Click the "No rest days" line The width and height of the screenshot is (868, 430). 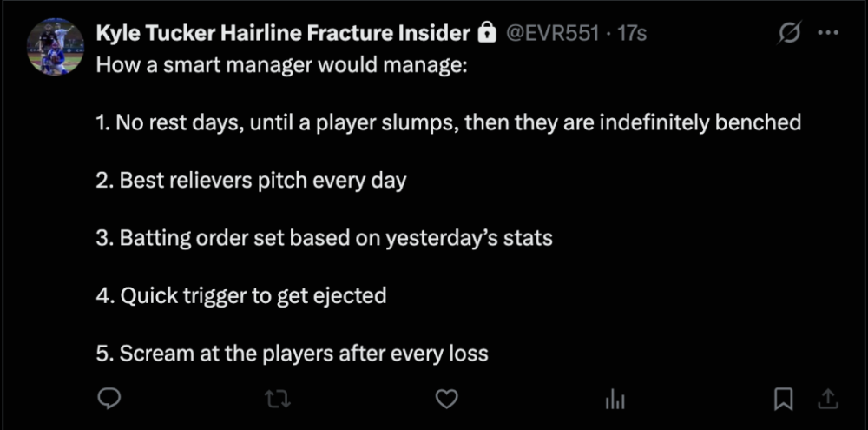tap(448, 123)
